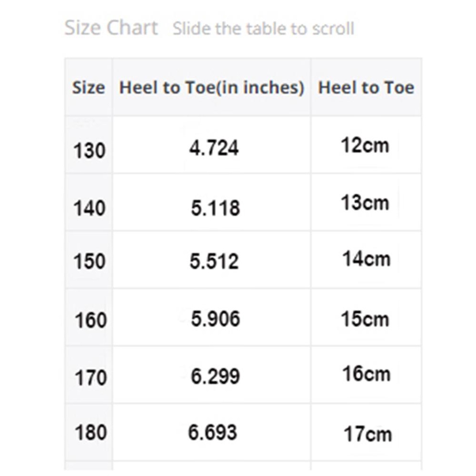Click the 5.118 inches cell
Image resolution: width=476 pixels, height=476 pixels.
[215, 208]
